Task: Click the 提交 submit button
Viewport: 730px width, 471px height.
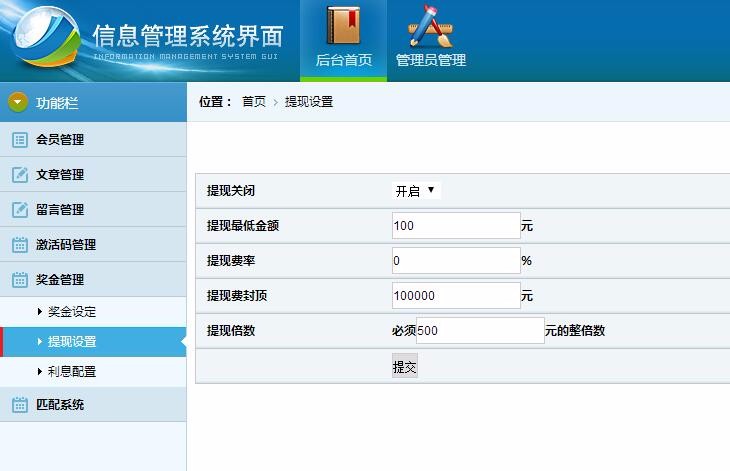Action: coord(405,367)
